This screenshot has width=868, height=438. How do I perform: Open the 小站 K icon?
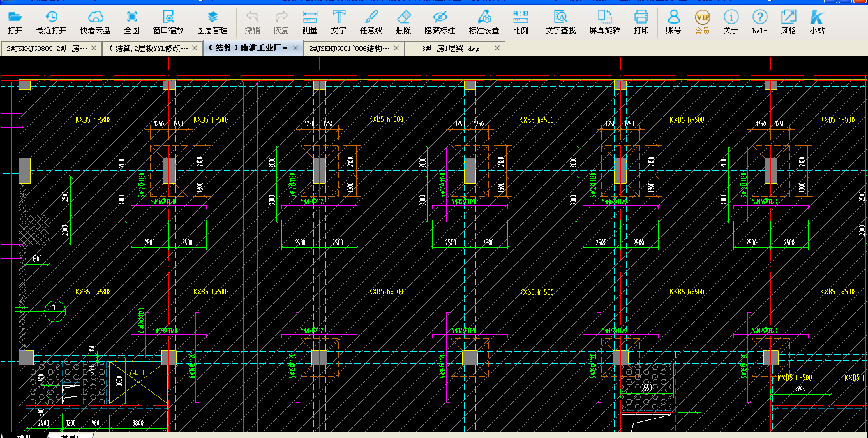pos(817,17)
